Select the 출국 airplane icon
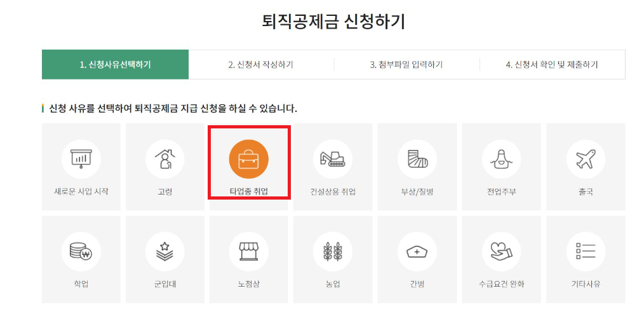This screenshot has width=644, height=321. click(x=586, y=159)
